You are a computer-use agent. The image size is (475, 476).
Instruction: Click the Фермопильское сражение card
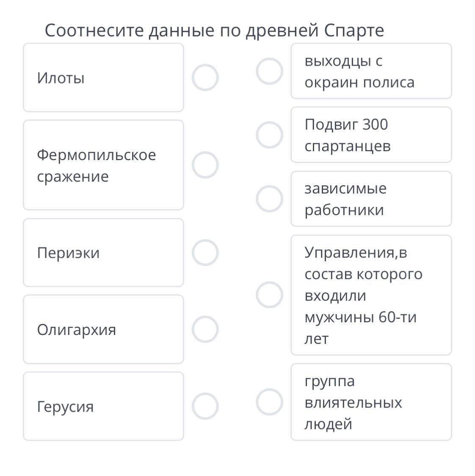(103, 165)
